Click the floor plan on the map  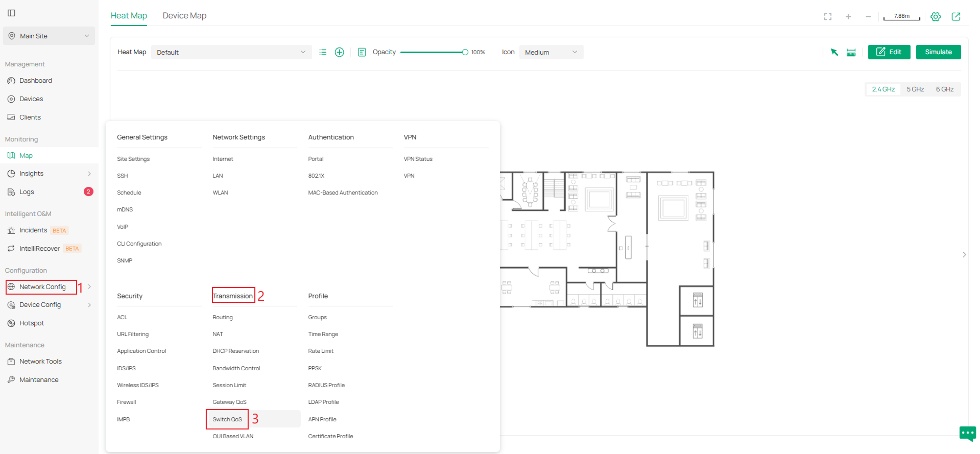coord(607,259)
